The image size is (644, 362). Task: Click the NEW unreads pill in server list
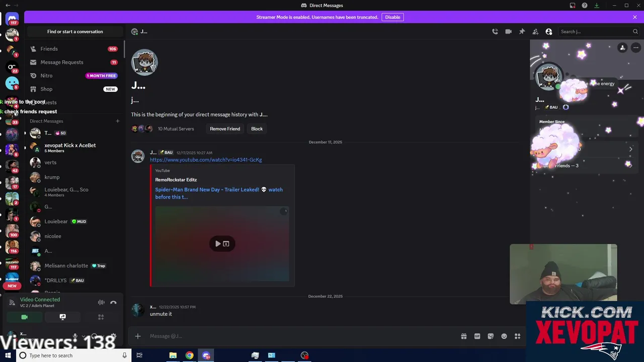click(x=12, y=286)
